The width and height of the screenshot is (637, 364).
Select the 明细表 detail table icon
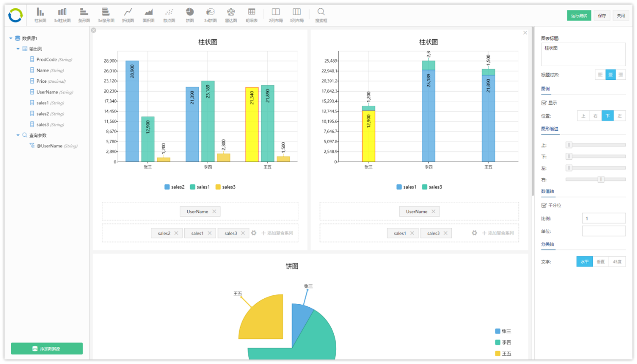(x=251, y=15)
